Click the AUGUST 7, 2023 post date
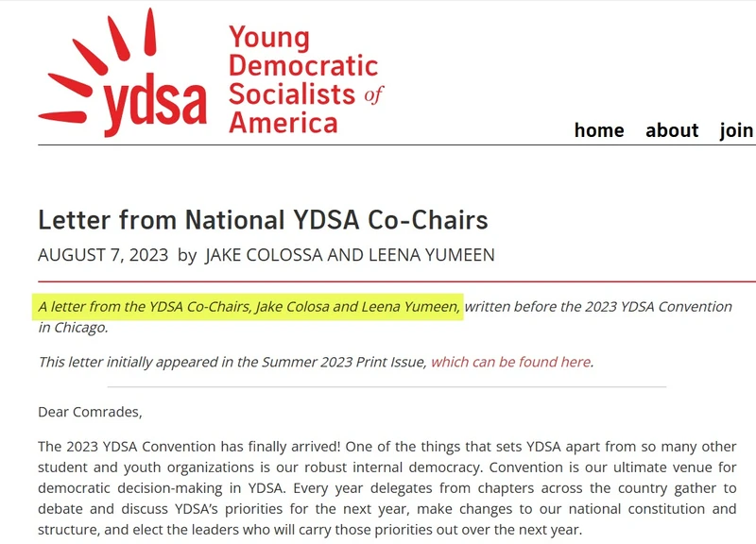 pos(103,255)
